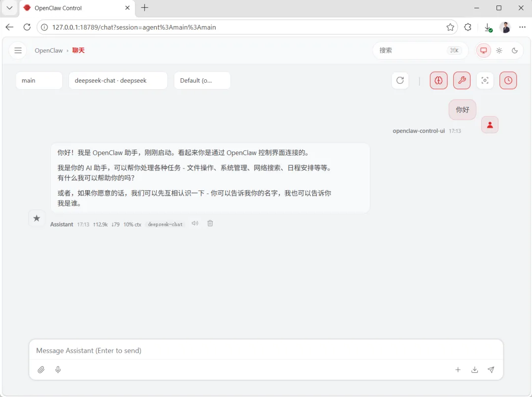Attach a file with paperclip icon
This screenshot has height=397, width=532.
click(41, 369)
